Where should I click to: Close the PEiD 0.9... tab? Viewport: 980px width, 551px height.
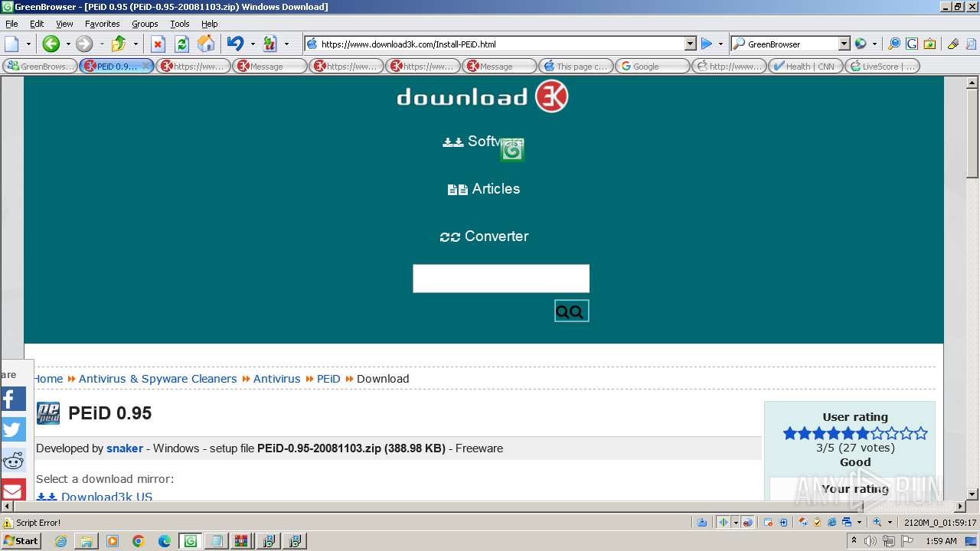[146, 66]
